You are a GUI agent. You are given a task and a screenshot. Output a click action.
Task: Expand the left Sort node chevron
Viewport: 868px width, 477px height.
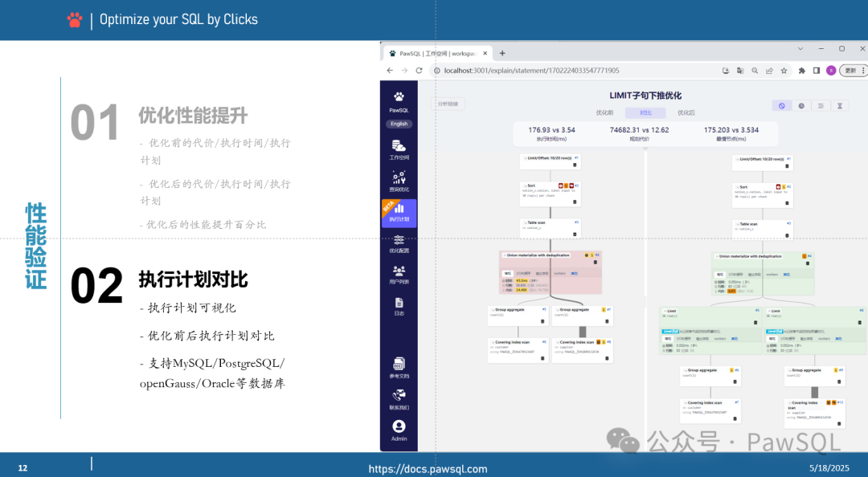click(x=525, y=186)
